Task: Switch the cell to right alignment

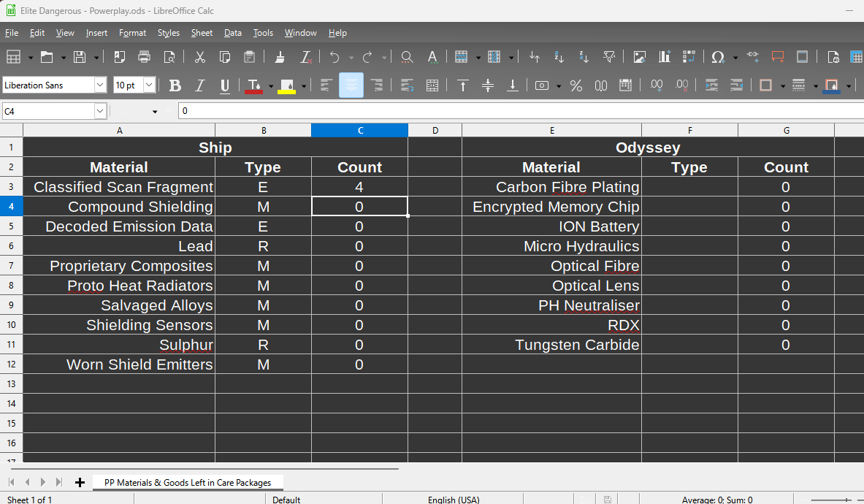Action: [x=376, y=85]
